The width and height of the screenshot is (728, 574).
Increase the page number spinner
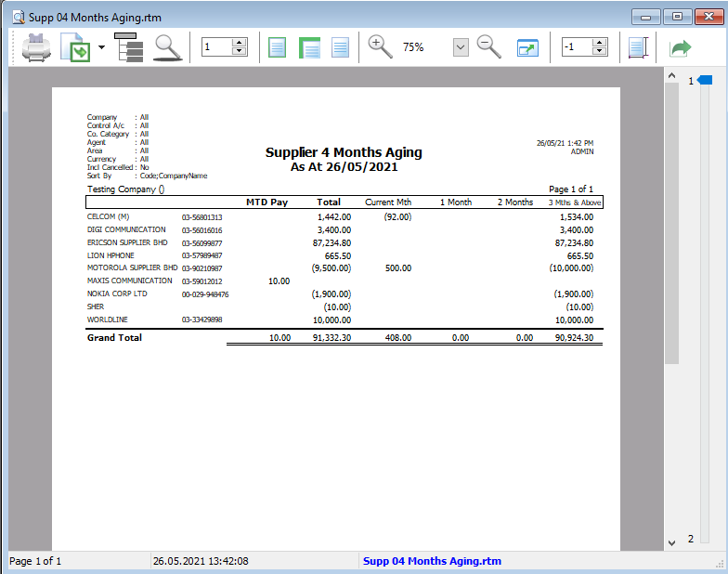pos(239,42)
